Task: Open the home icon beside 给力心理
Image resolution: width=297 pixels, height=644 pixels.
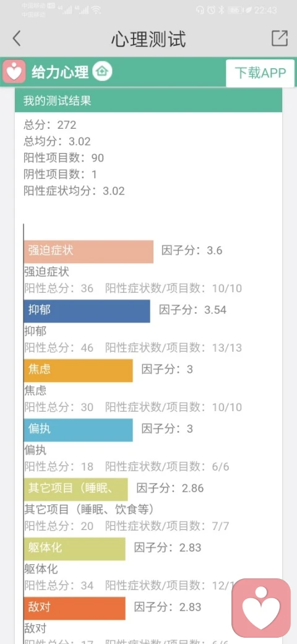Action: [x=102, y=72]
